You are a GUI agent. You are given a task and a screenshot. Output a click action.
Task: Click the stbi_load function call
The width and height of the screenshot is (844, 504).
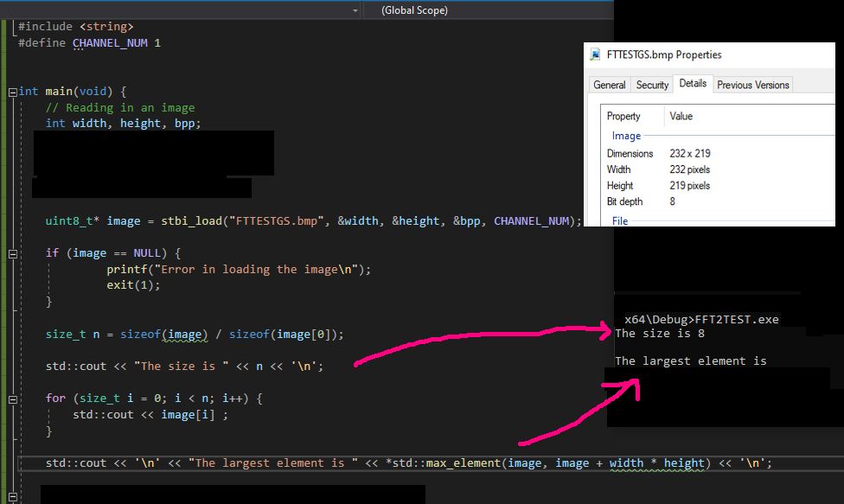[x=191, y=221]
